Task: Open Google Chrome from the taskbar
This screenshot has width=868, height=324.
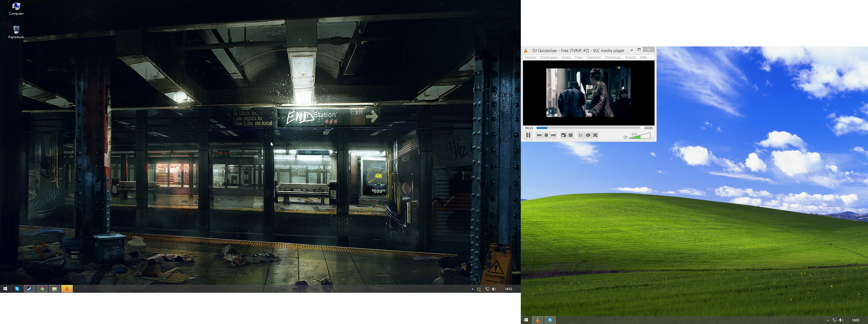Action: point(42,289)
